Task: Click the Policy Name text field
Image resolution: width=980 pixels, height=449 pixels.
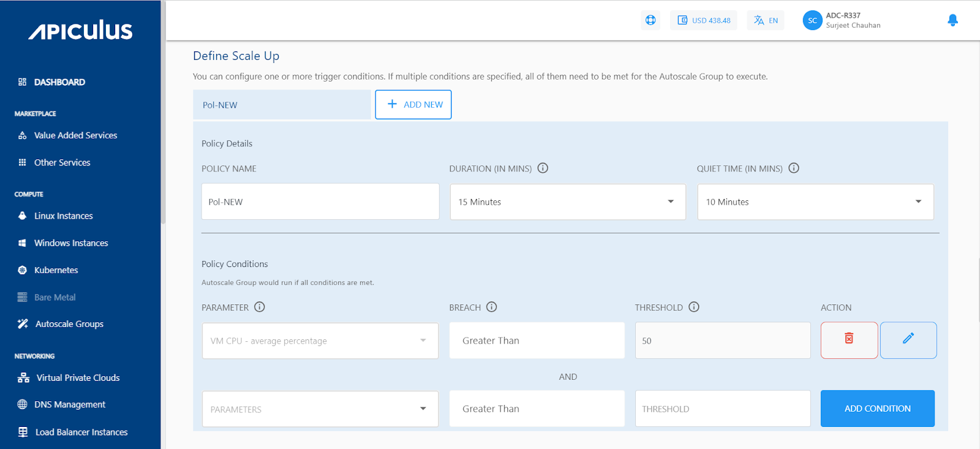Action: click(x=320, y=202)
